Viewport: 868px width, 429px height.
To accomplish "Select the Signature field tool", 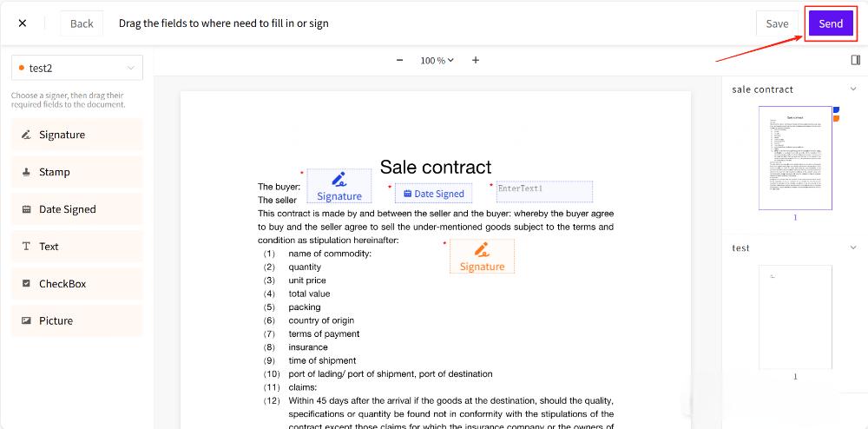I will 76,135.
